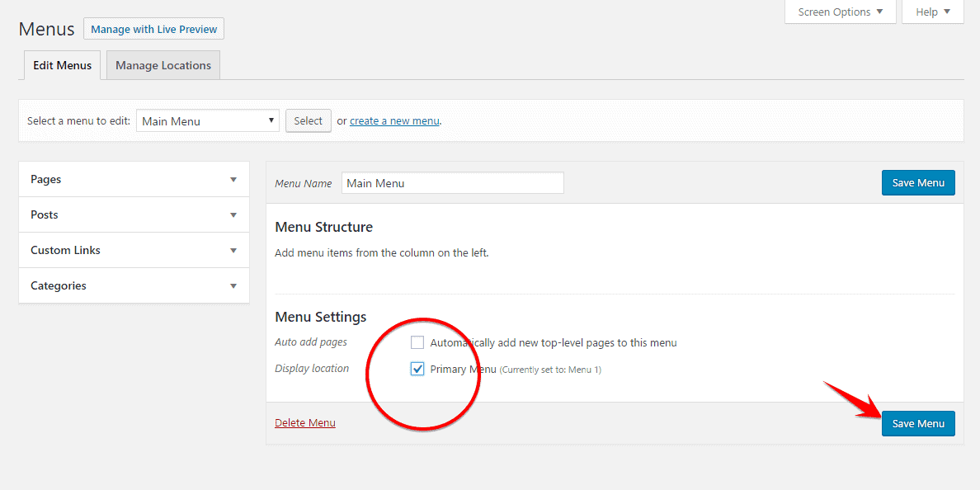Open the menu selection combo box

point(207,121)
